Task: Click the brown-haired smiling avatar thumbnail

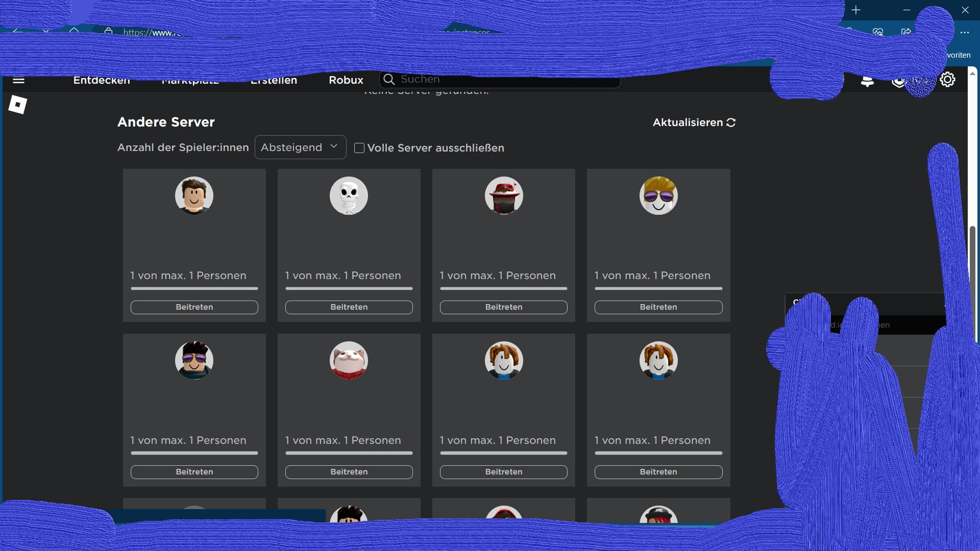Action: tap(194, 196)
